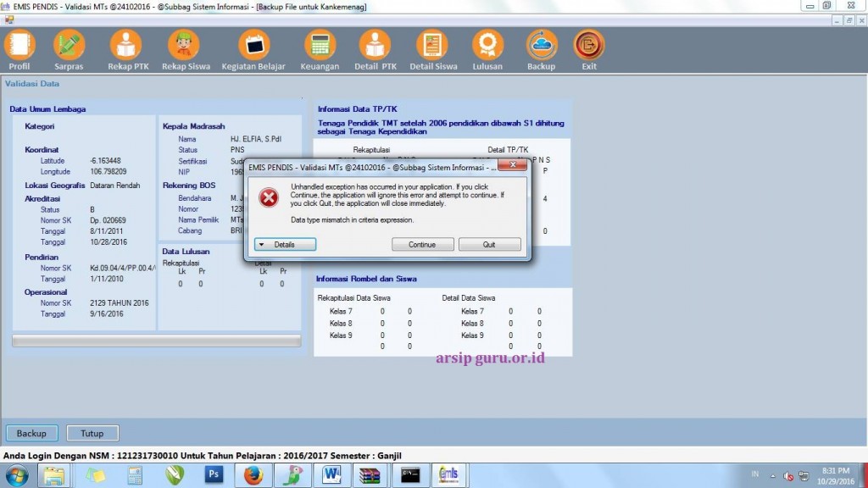Select Akreditasi date 8/11/2011
The image size is (868, 488).
click(x=106, y=231)
